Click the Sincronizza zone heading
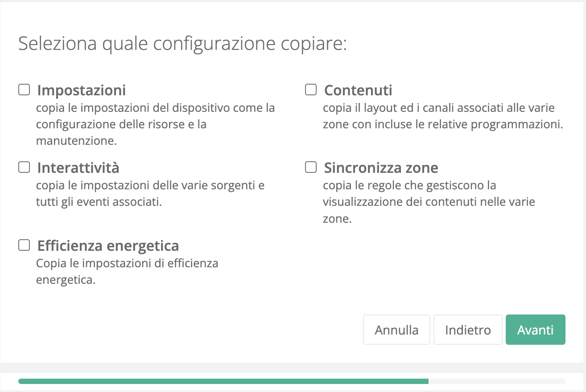The height and width of the screenshot is (392, 586). (380, 168)
